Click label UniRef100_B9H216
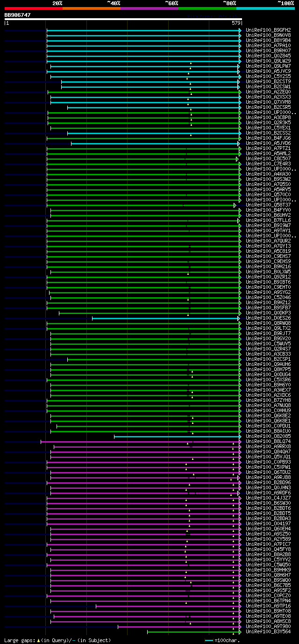Image resolution: width=299 pixels, height=644 pixels. click(x=268, y=266)
